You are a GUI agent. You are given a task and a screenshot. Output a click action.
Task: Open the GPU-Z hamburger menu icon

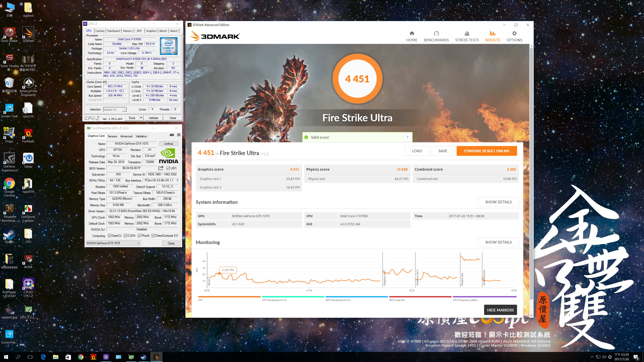tap(179, 135)
